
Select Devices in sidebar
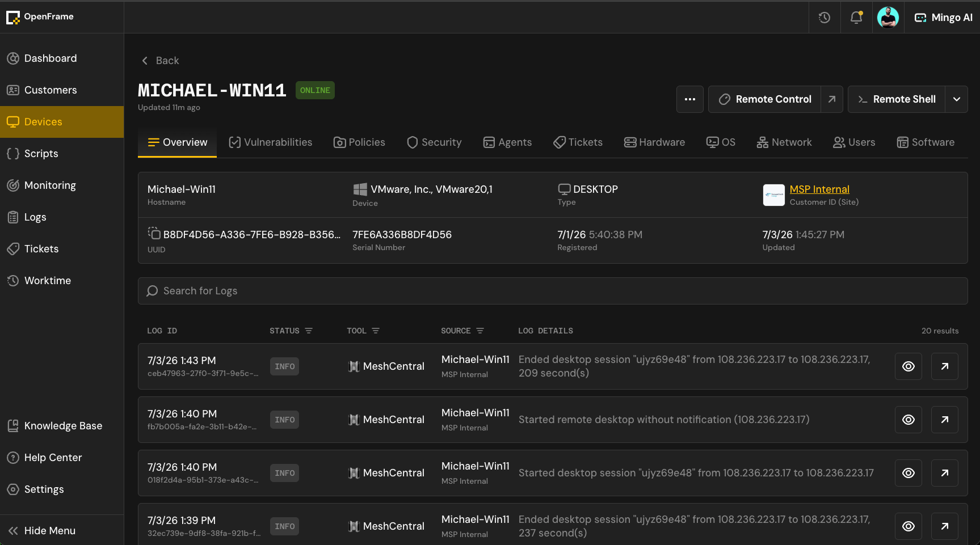62,122
